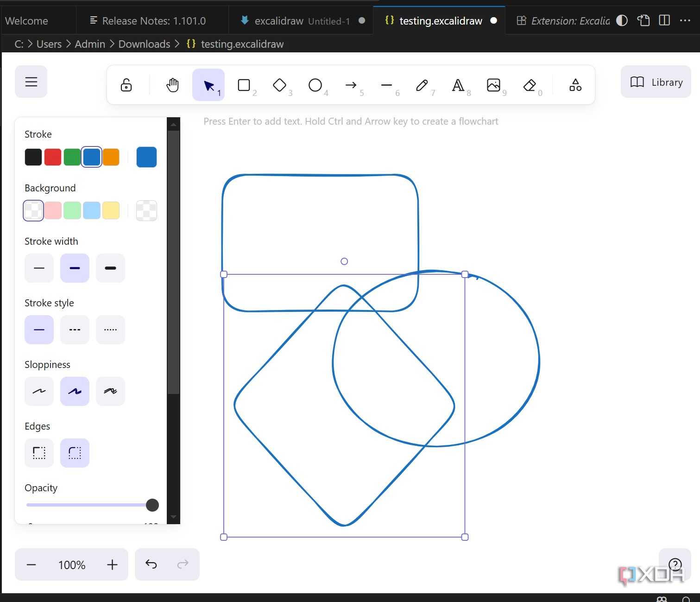700x602 pixels.
Task: Switch to testing.excalidraw tab
Action: pos(439,21)
